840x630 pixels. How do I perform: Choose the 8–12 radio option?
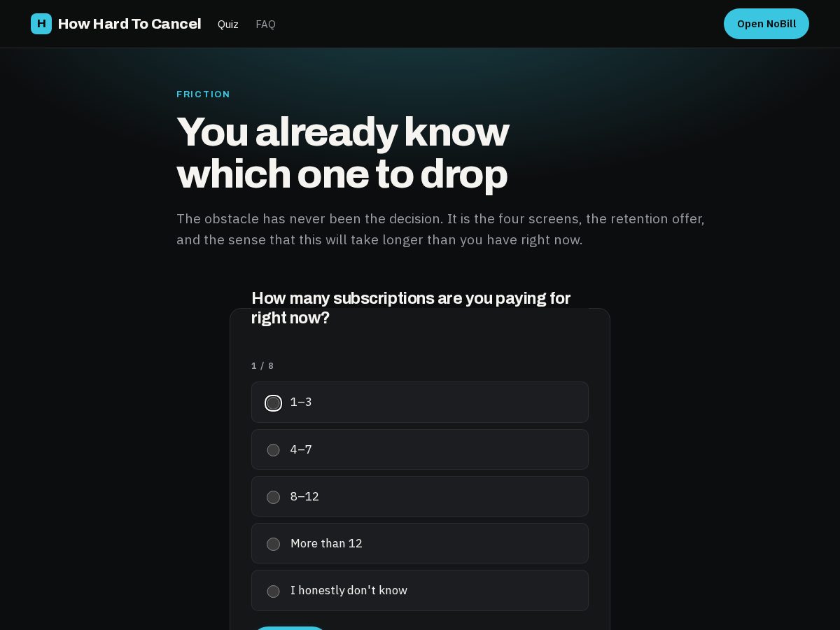420,496
